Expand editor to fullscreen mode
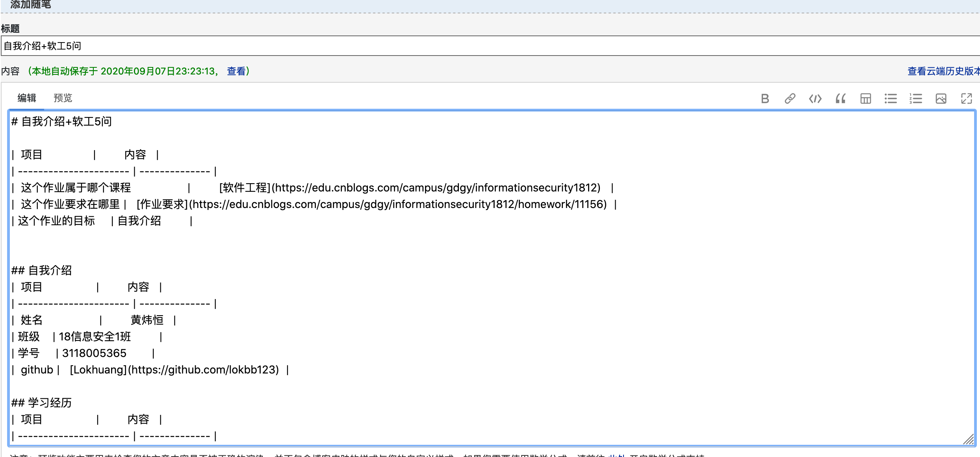The image size is (980, 457). coord(966,98)
